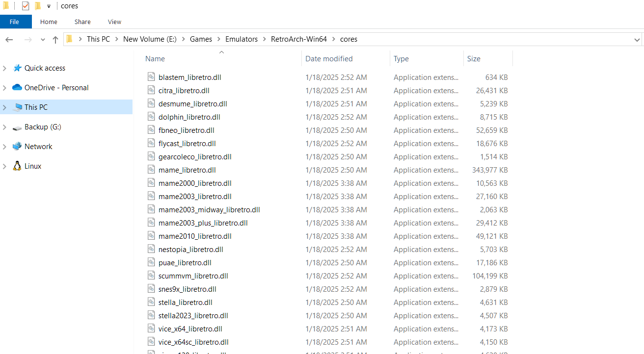This screenshot has width=644, height=354.
Task: Click New Volume (E:) in the address bar
Action: 150,39
